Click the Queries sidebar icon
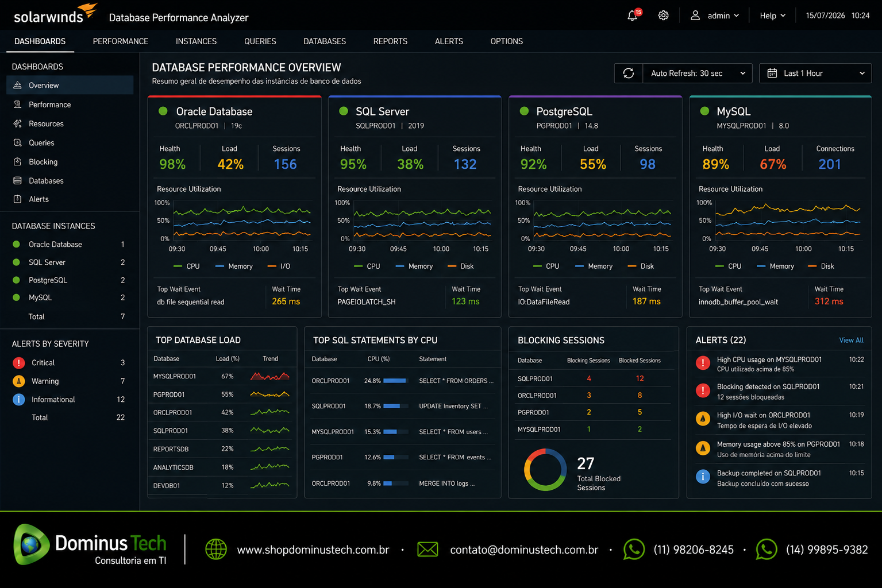The width and height of the screenshot is (882, 588). point(18,142)
